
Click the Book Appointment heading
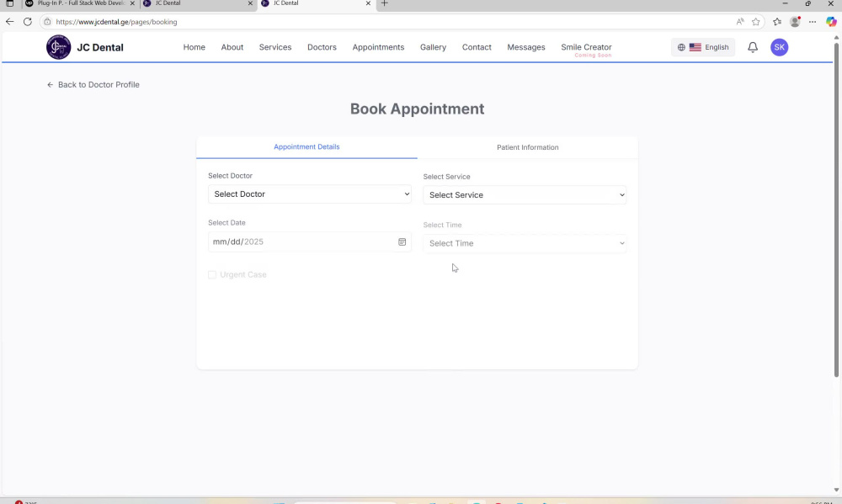pos(418,109)
